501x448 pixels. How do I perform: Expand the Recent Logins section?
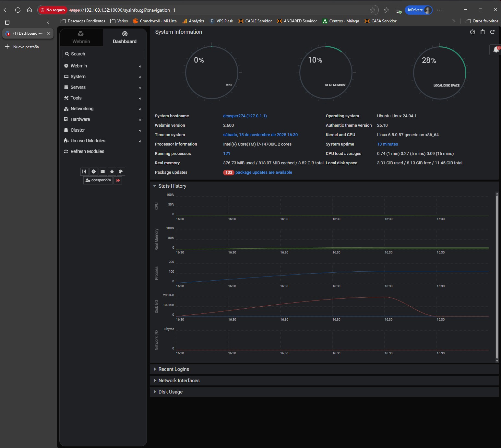[x=173, y=369]
